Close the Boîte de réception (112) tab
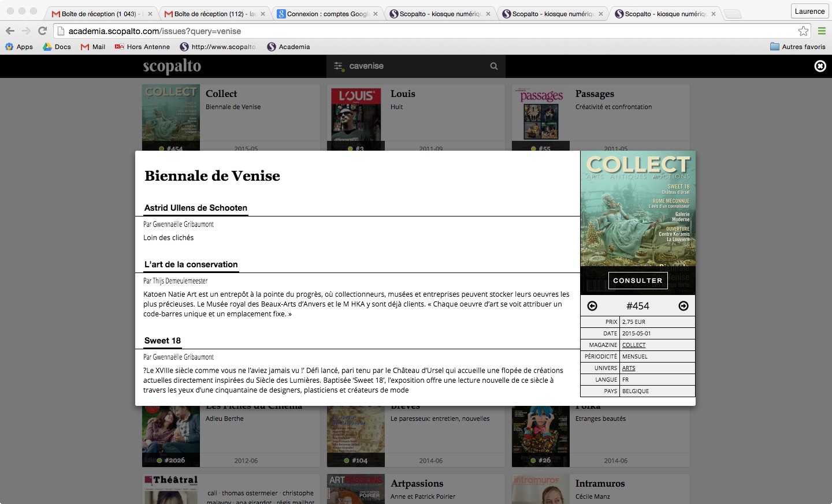Screen dimensions: 832x504 (x=263, y=14)
